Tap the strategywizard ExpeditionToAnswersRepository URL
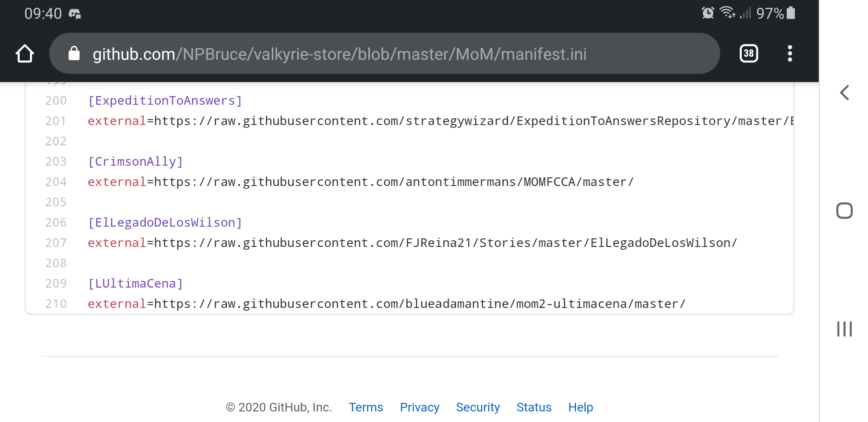The width and height of the screenshot is (868, 422). tap(473, 121)
